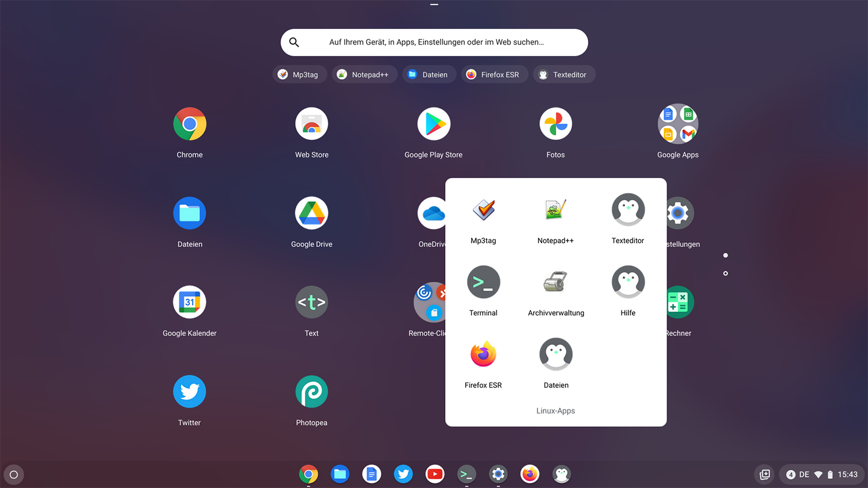Open Chrome from the launcher grid
Screen dimensions: 868x488
pyautogui.click(x=190, y=124)
